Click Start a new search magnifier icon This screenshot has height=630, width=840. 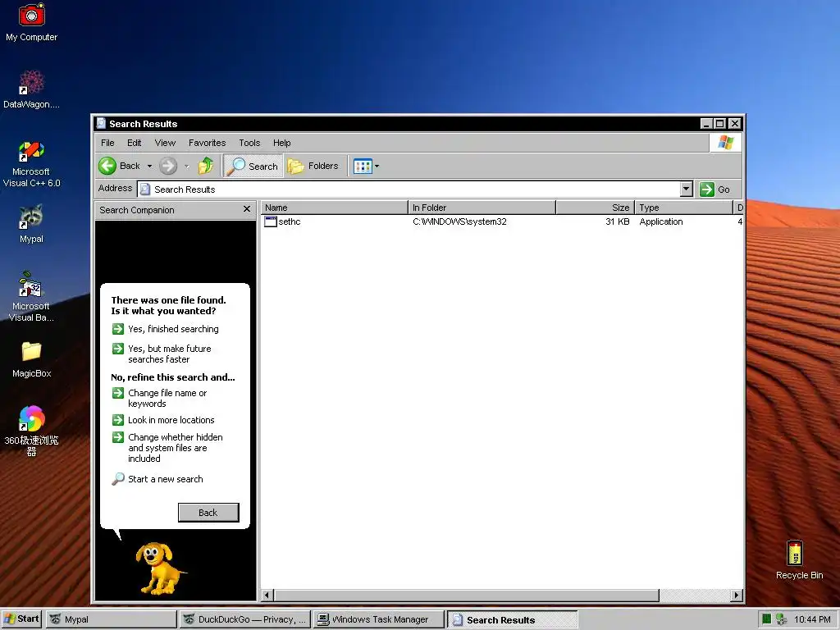[x=118, y=479]
